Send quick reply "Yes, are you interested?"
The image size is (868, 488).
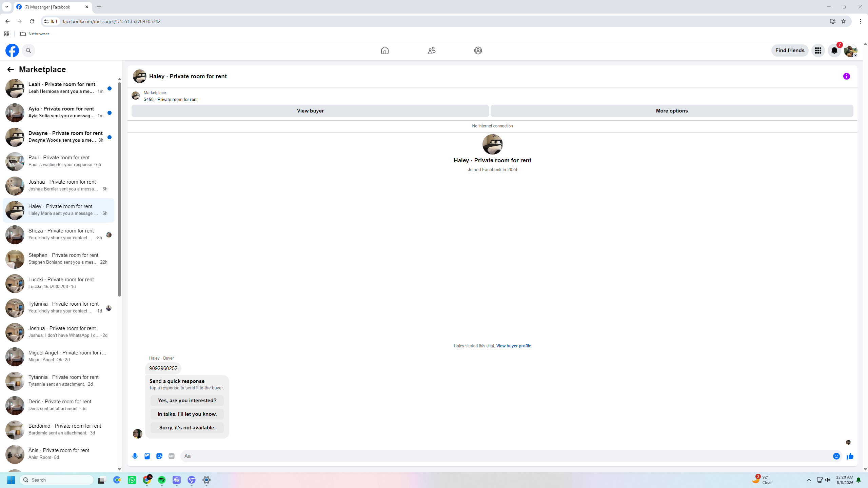tap(187, 401)
